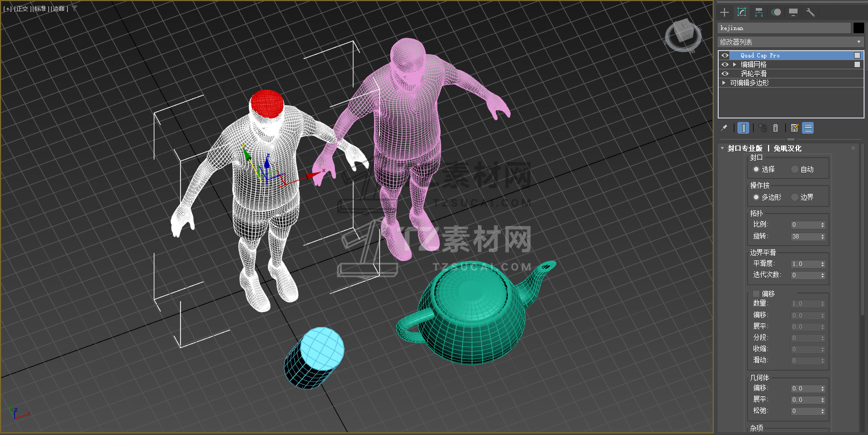Click the ViewCube in viewport corner

pos(683,35)
